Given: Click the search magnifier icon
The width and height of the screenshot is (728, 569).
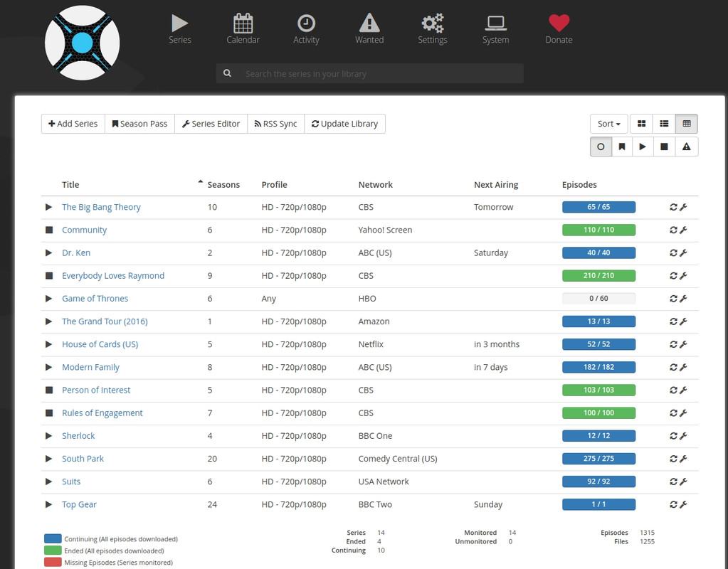Looking at the screenshot, I should tap(227, 73).
